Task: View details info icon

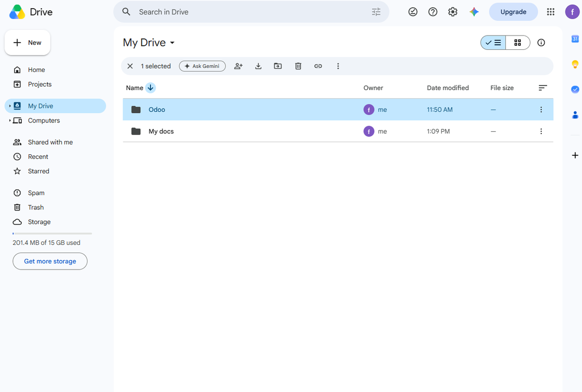Action: (x=541, y=43)
